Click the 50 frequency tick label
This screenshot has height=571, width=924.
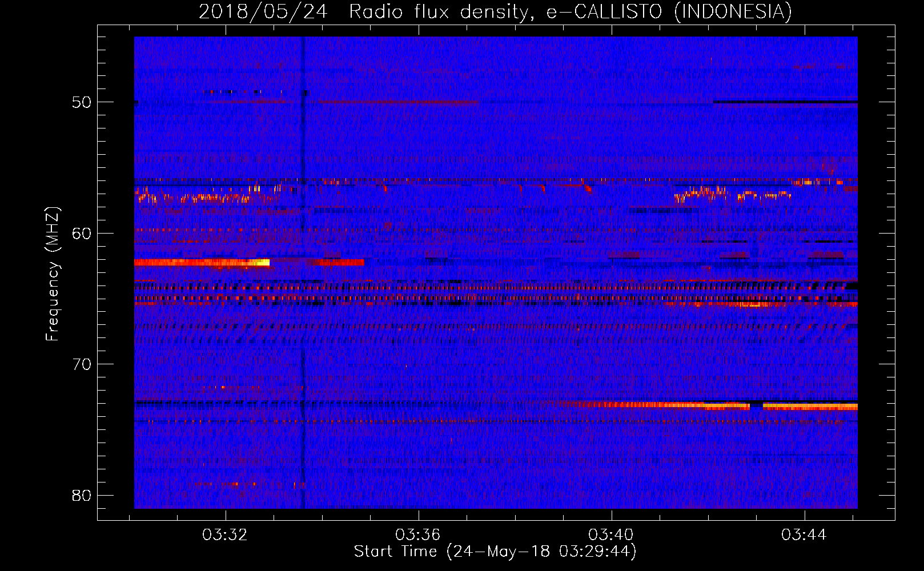[82, 102]
